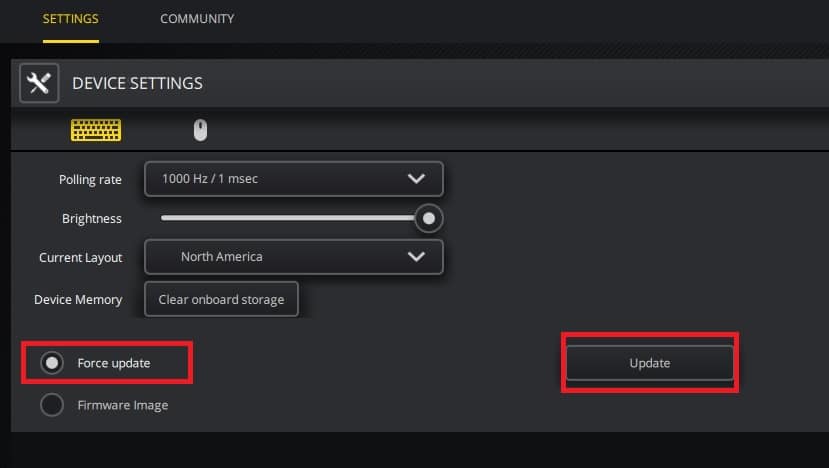Click the middle of the Brightness slider track
Screen dimensions: 829x468
tap(290, 218)
